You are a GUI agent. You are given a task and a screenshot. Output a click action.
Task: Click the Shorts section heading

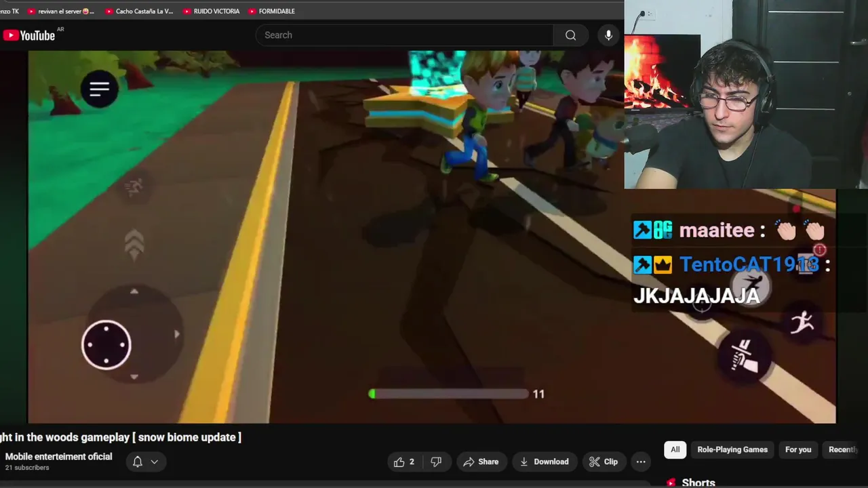(x=698, y=483)
